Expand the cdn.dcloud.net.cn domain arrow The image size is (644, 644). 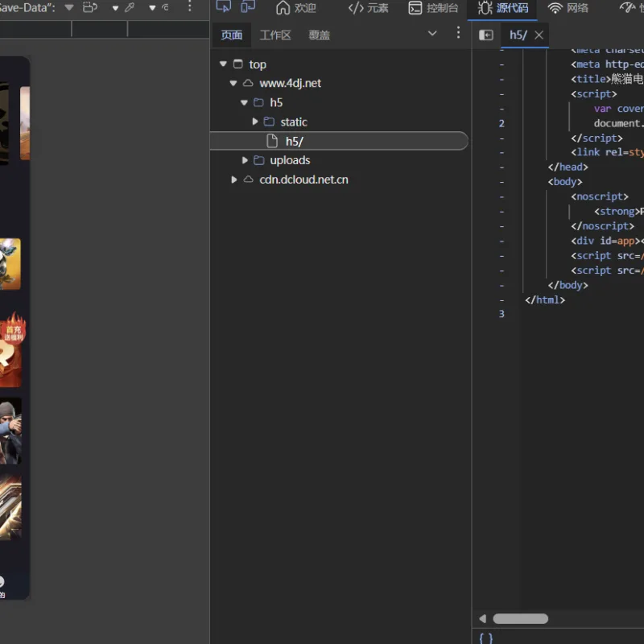233,180
